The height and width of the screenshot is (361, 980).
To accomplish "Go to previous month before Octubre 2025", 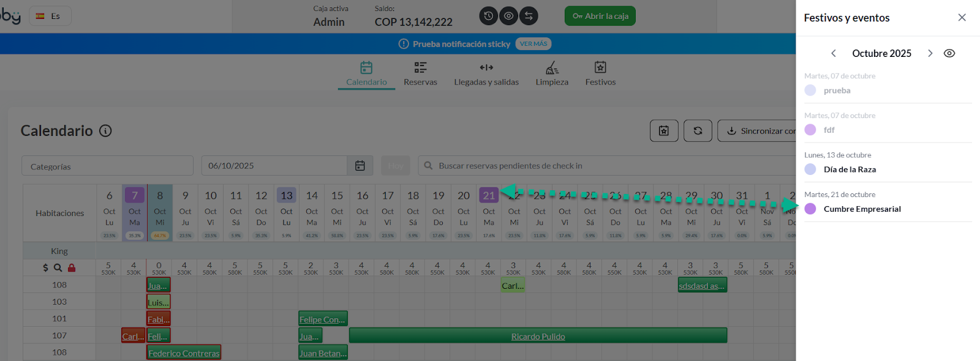I will coord(834,53).
